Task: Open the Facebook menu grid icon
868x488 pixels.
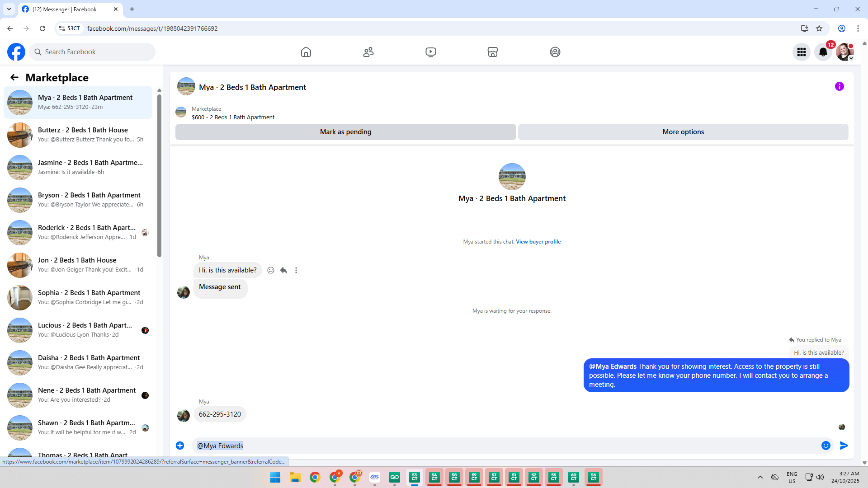Action: click(802, 52)
